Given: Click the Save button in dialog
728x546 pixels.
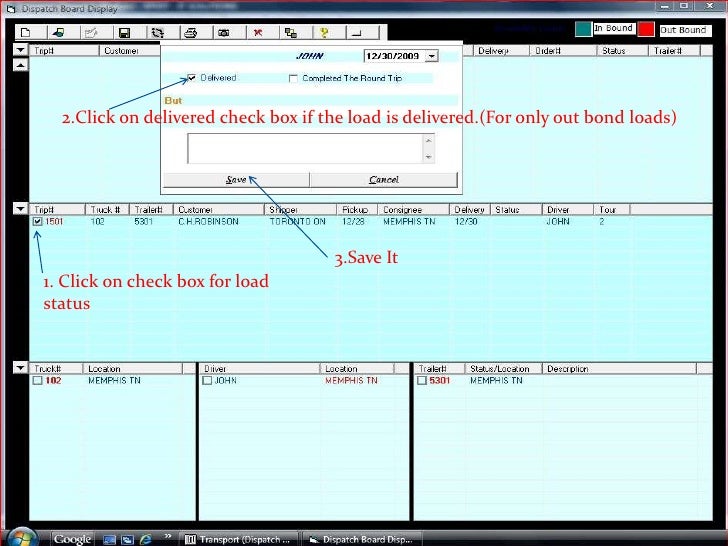Looking at the screenshot, I should click(x=236, y=180).
